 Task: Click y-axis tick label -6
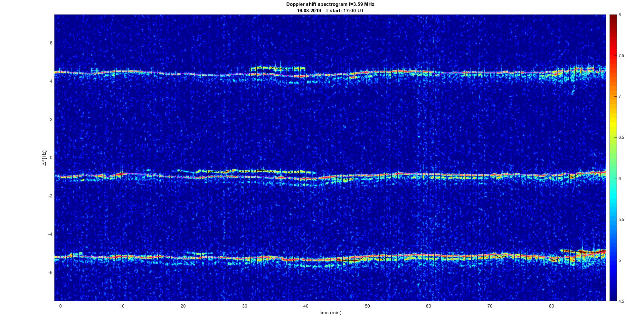(x=51, y=272)
